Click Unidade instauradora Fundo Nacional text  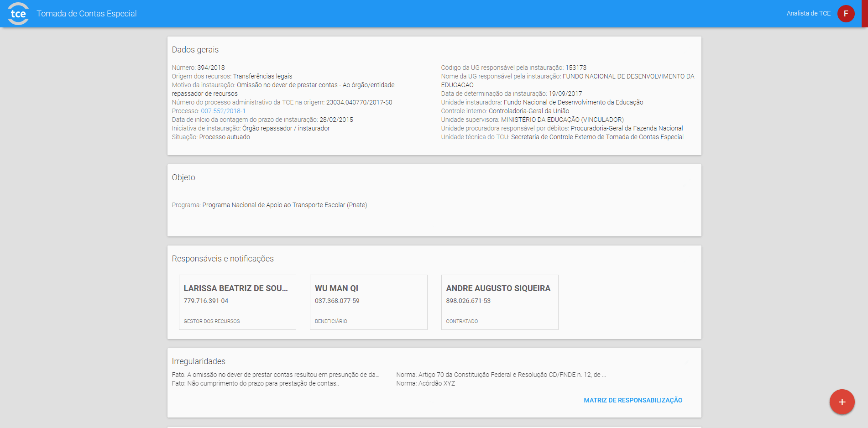click(542, 102)
